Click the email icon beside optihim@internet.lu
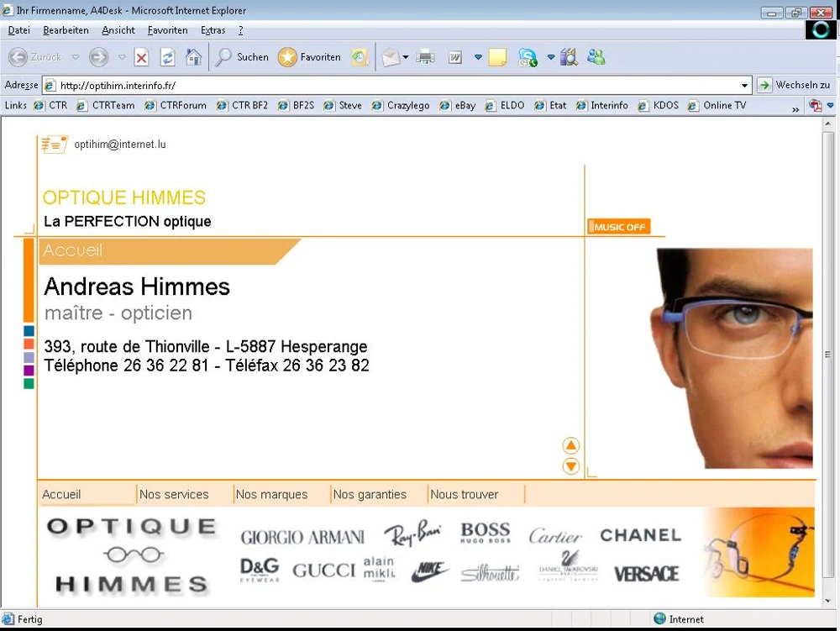This screenshot has width=840, height=631. [x=55, y=144]
